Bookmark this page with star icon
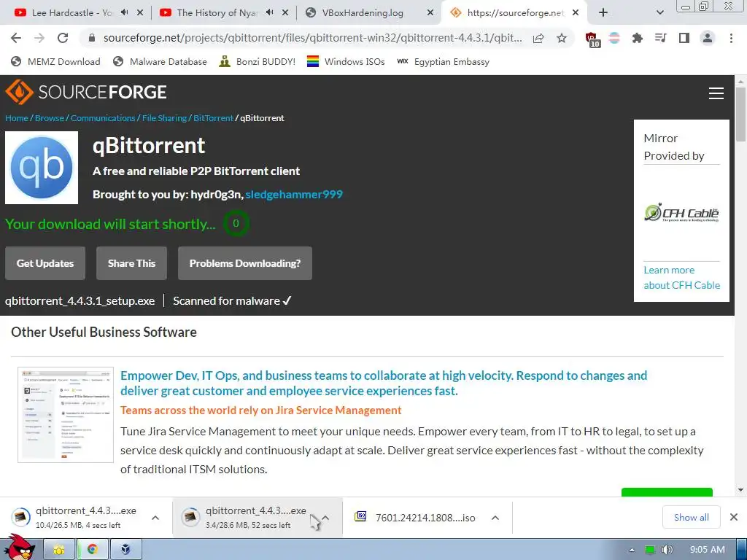Image resolution: width=747 pixels, height=560 pixels. (562, 38)
